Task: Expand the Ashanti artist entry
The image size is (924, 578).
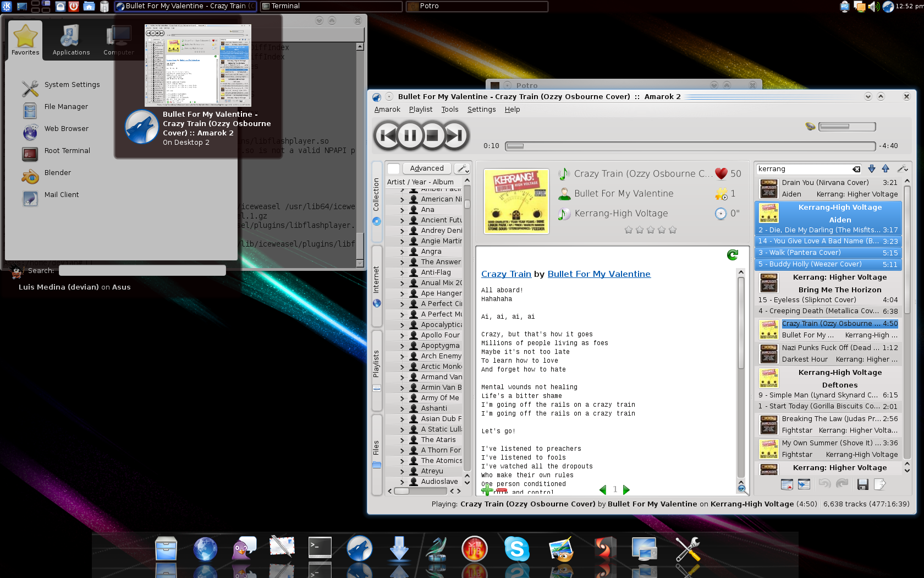Action: pos(402,408)
